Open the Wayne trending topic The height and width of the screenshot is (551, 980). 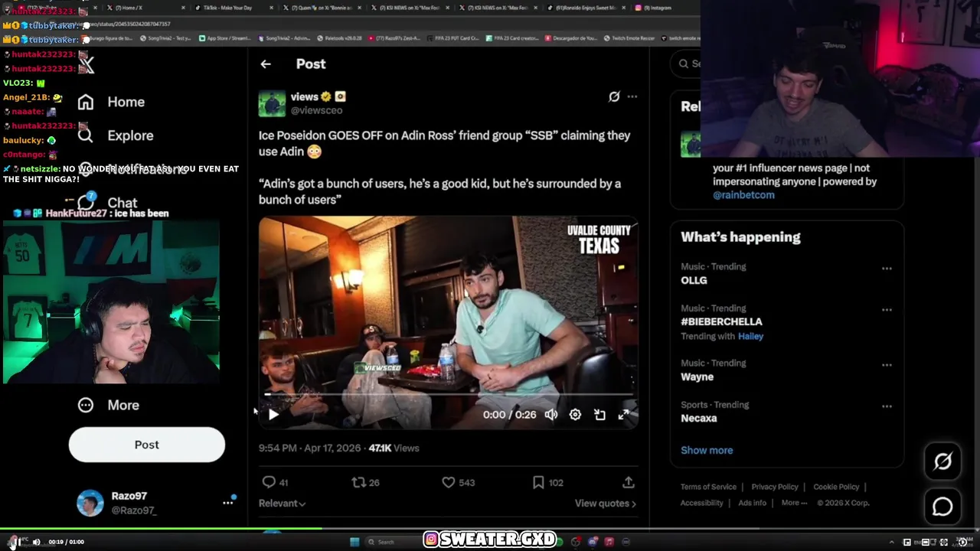click(x=697, y=377)
